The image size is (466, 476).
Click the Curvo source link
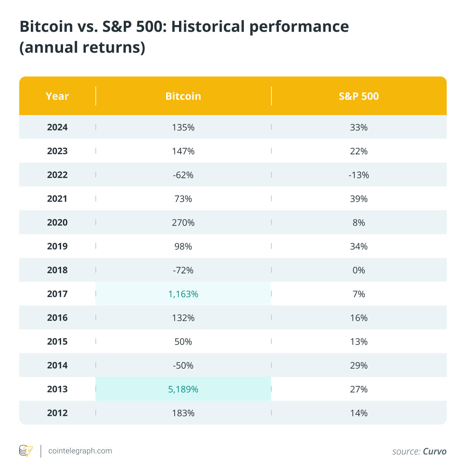435,451
